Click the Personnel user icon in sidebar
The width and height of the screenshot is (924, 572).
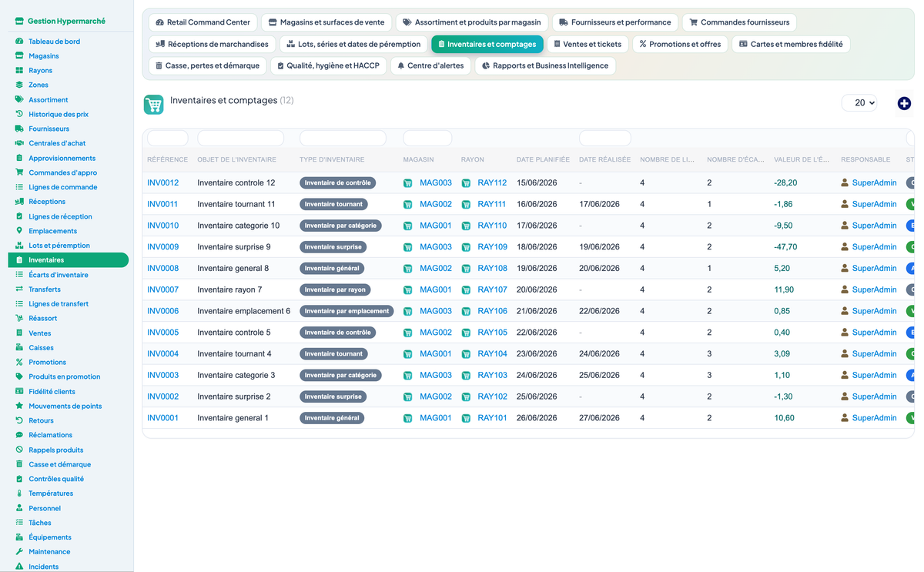point(19,508)
